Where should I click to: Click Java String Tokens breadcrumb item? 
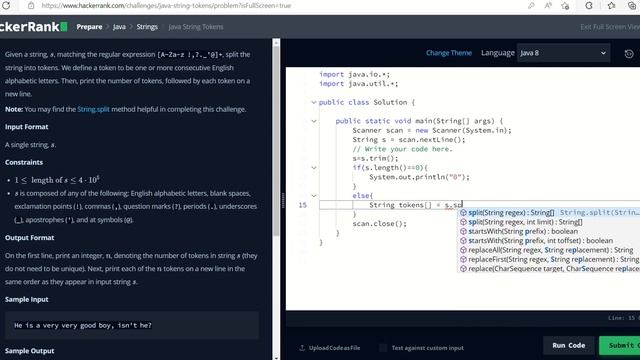point(196,27)
